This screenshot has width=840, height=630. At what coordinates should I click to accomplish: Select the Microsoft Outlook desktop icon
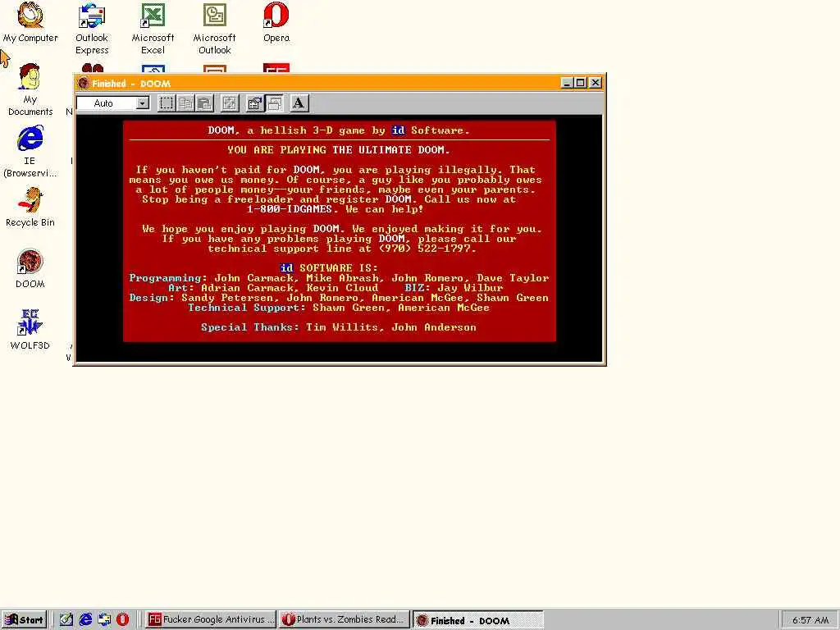(x=214, y=29)
